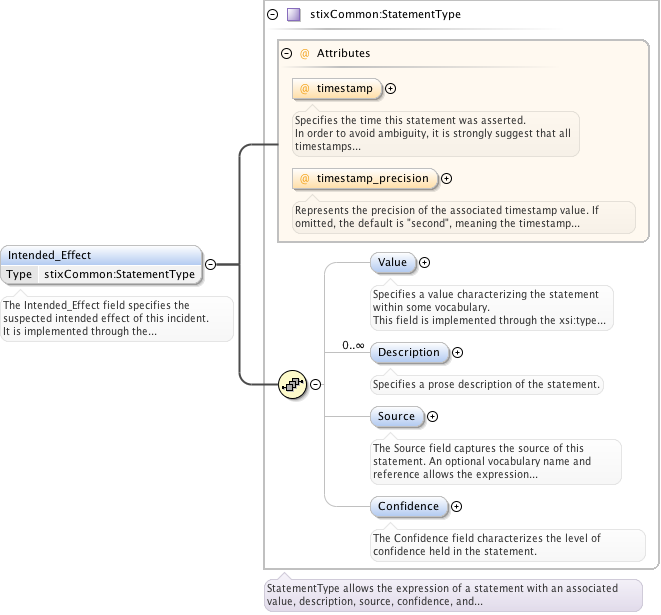The image size is (661, 615).
Task: Collapse the stixCommon:StatementType box
Action: pyautogui.click(x=272, y=15)
